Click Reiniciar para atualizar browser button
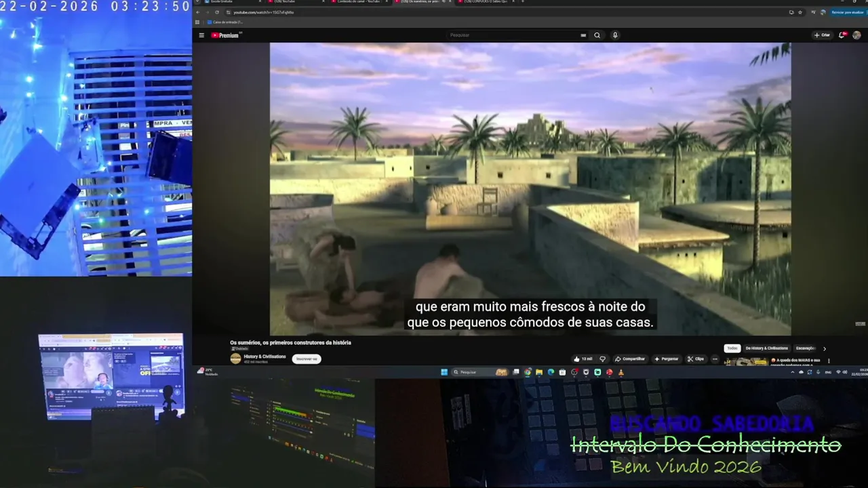868x488 pixels. pos(847,12)
